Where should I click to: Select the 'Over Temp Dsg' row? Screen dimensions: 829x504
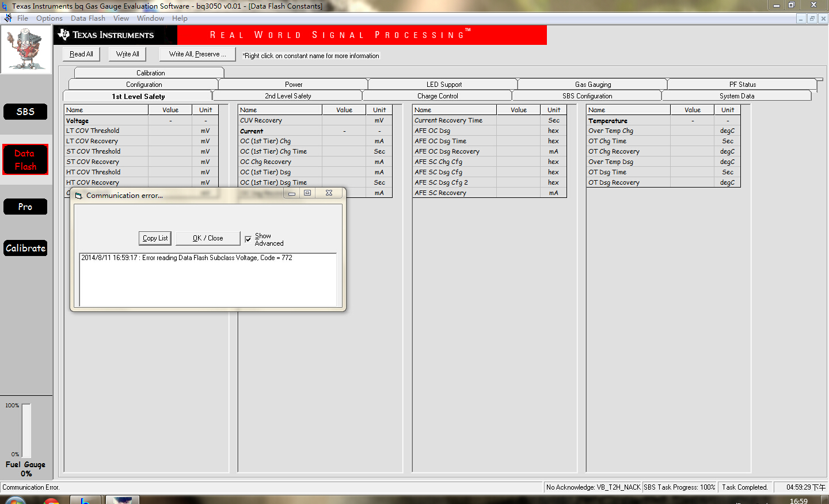click(x=663, y=162)
